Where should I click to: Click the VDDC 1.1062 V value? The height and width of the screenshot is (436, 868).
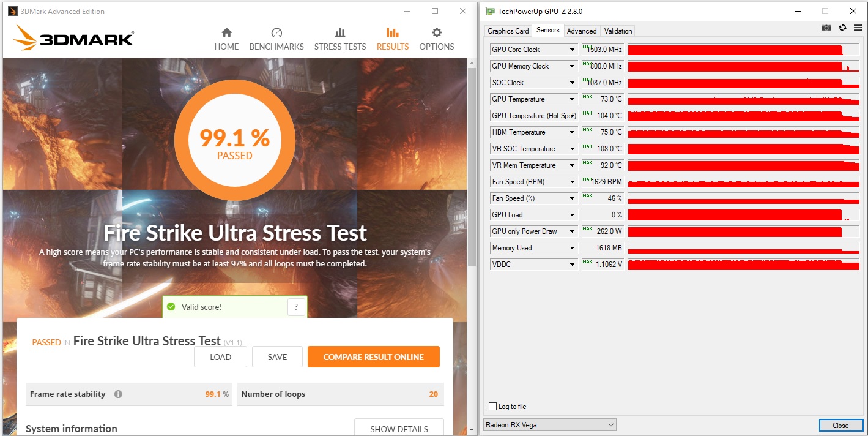tap(603, 265)
